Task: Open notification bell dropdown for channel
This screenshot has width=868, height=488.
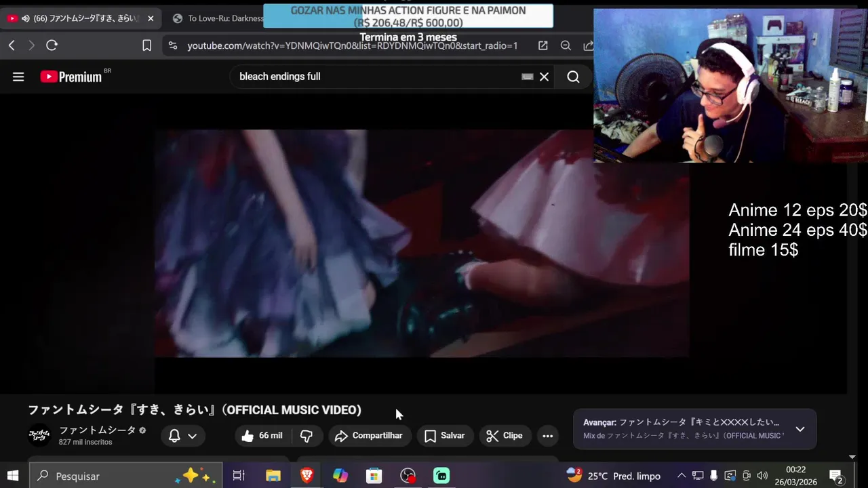Action: 182,436
